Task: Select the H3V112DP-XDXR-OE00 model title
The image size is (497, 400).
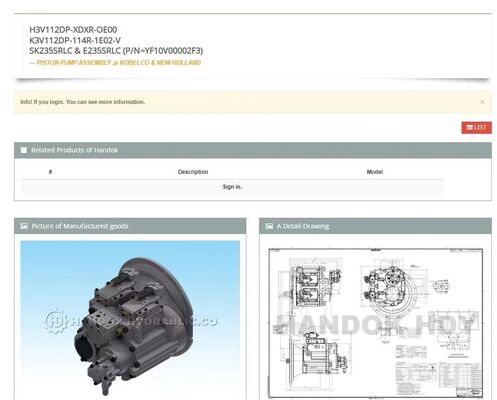Action: 73,30
